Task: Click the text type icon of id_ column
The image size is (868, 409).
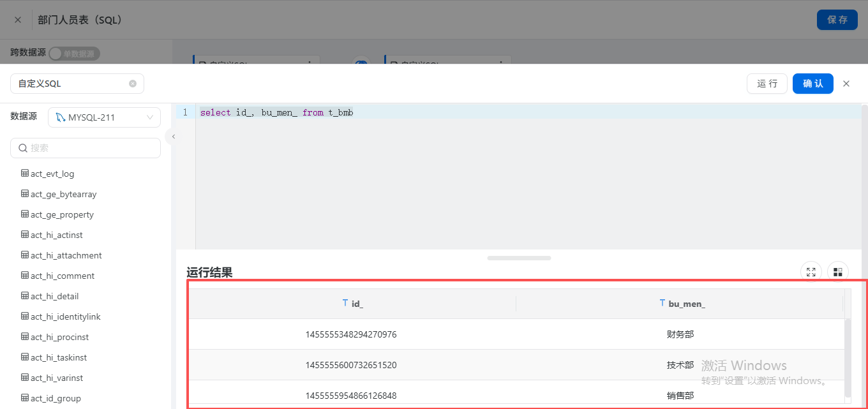Action: pos(346,304)
